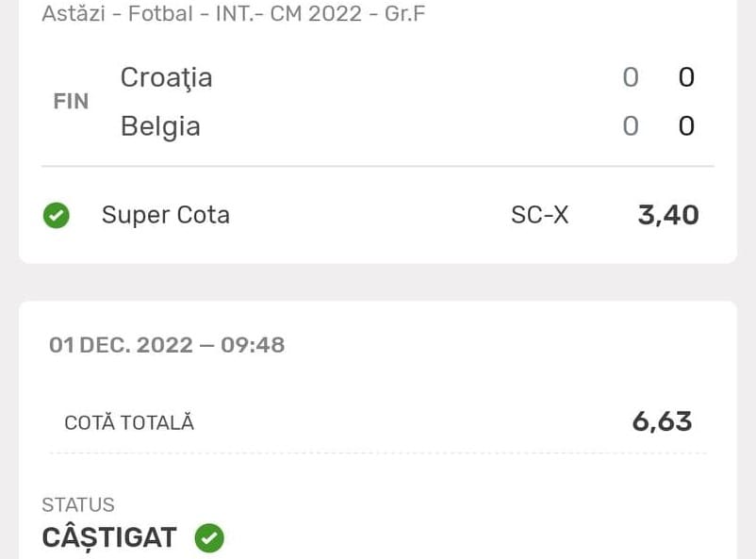Viewport: 756px width, 559px height.
Task: Tap the CÂȘTIGAT status text
Action: [x=109, y=538]
